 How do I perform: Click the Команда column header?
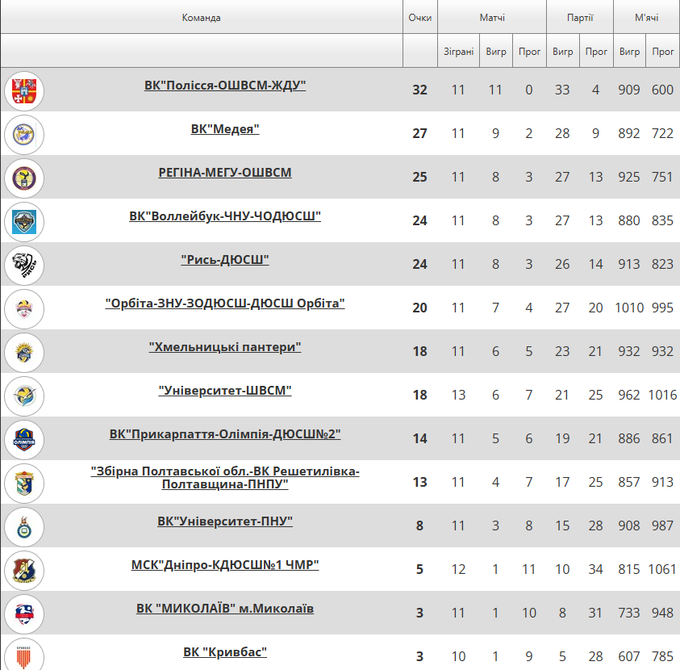coord(201,18)
